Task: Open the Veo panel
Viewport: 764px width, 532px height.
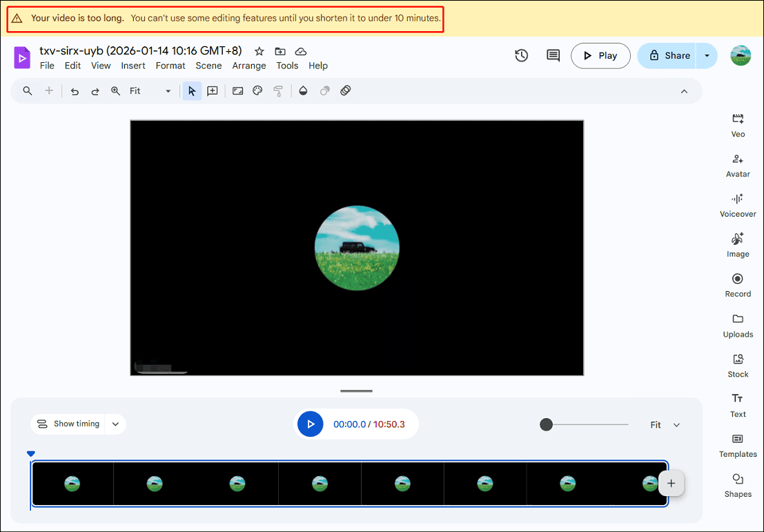Action: click(738, 124)
